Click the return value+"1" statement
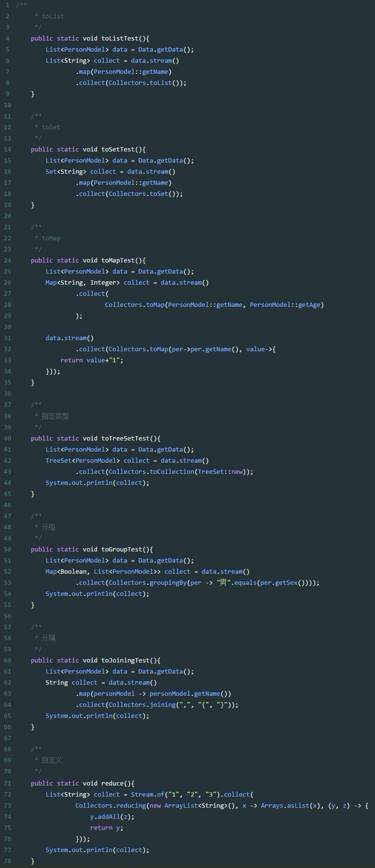375x868 pixels. coord(92,360)
